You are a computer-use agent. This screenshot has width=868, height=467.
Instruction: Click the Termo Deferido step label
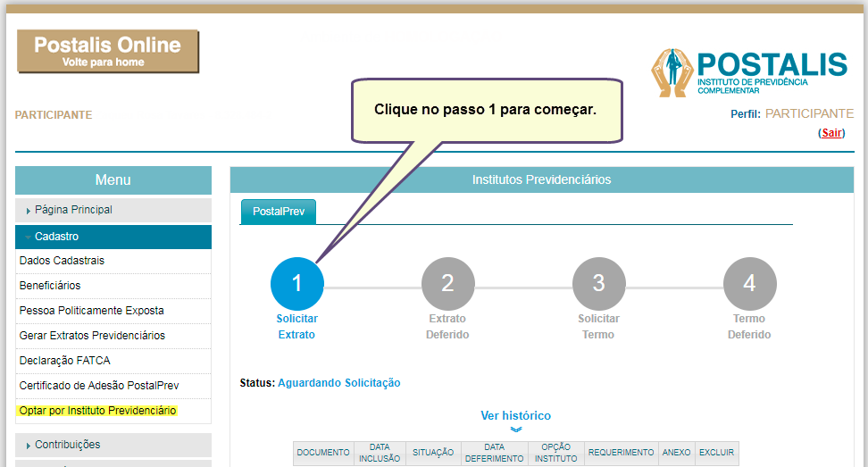coord(749,327)
